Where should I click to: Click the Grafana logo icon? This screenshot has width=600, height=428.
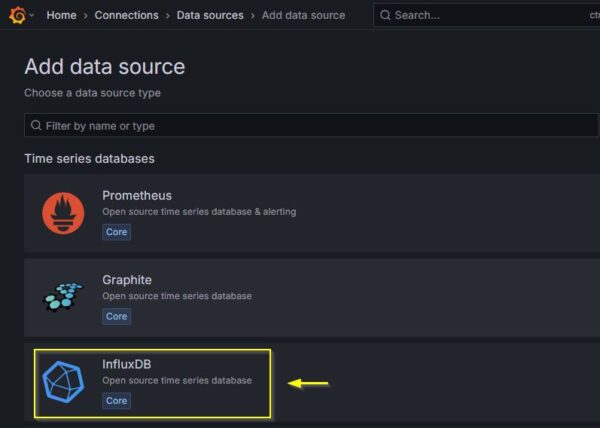click(x=18, y=15)
